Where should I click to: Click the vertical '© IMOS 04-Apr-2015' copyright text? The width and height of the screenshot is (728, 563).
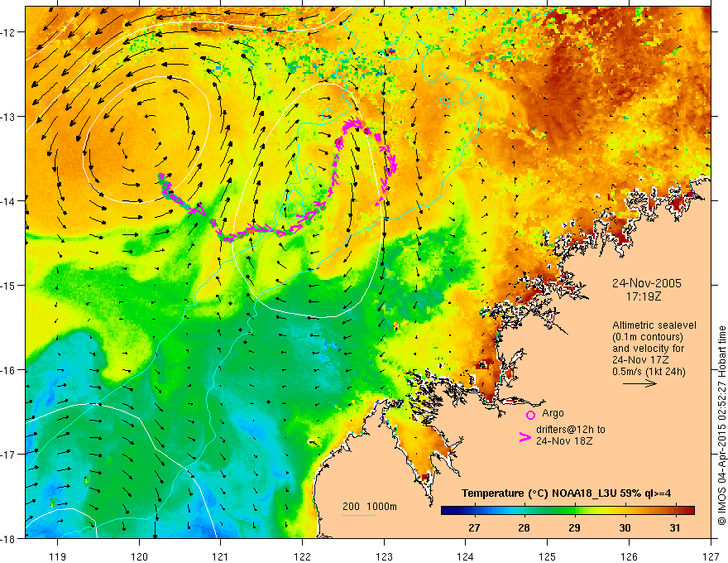pos(722,426)
